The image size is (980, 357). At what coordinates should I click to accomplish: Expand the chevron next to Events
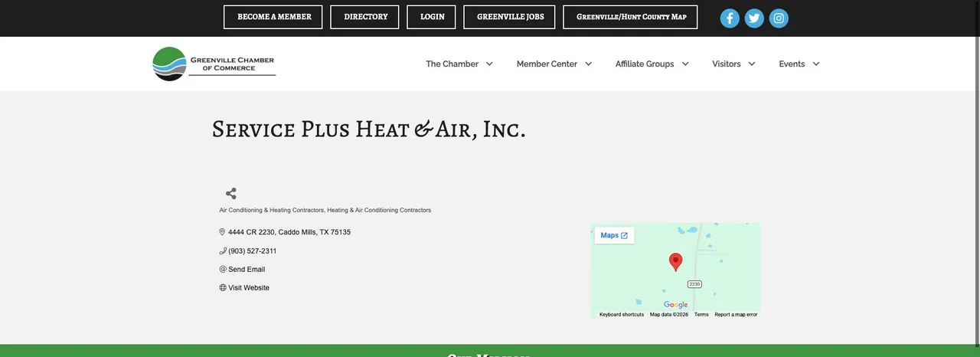tap(816, 64)
